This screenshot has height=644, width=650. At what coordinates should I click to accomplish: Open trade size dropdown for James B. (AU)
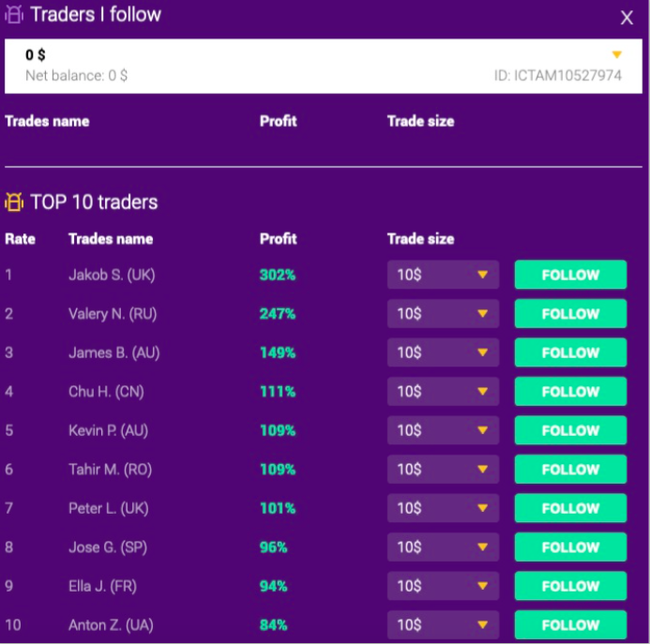point(443,352)
